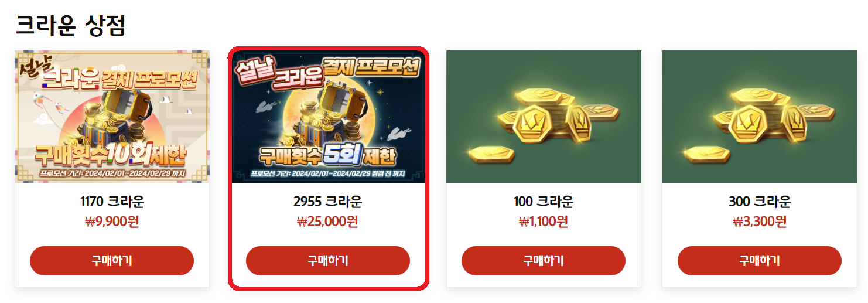Click the ₩3,300원 price label
868x303 pixels.
(x=760, y=222)
